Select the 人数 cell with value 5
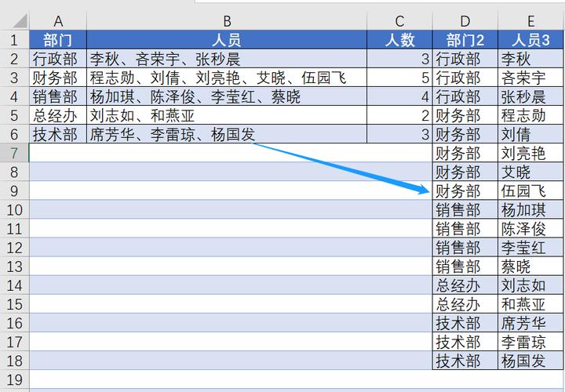The height and width of the screenshot is (392, 565). tap(399, 78)
